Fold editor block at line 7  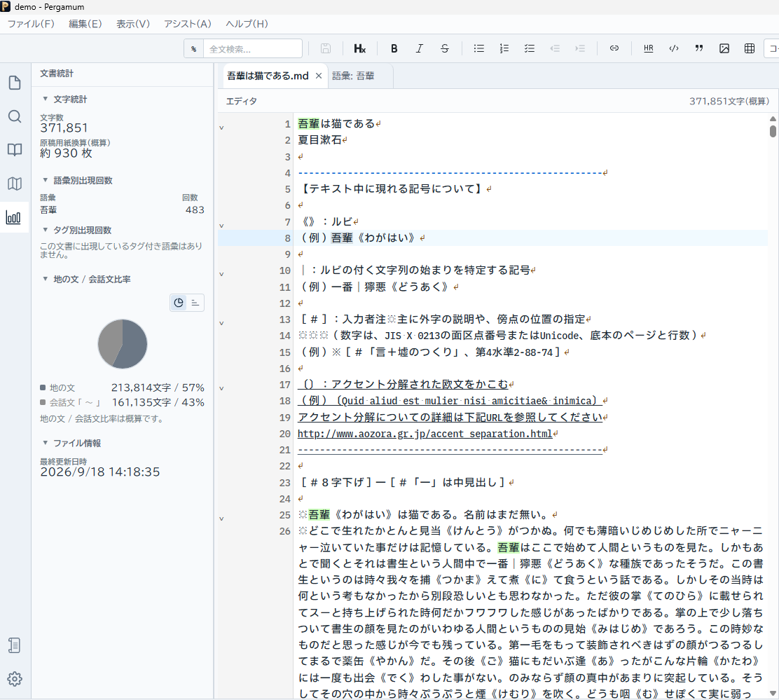point(221,226)
